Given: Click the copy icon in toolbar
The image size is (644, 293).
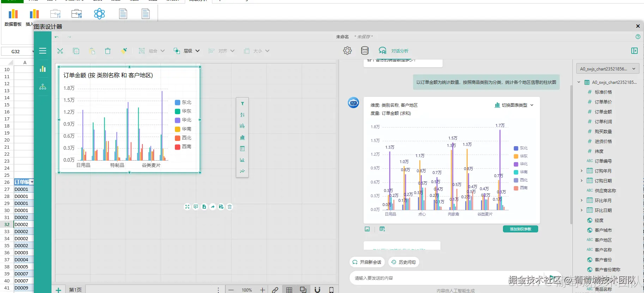Looking at the screenshot, I should [x=76, y=51].
